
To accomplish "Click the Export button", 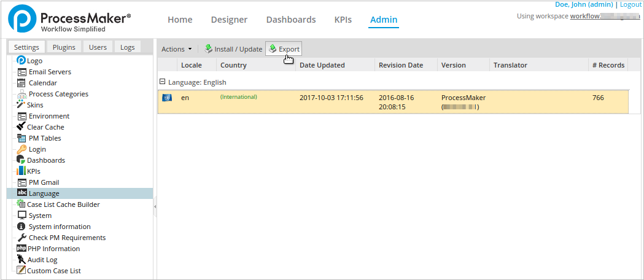I will click(x=284, y=49).
